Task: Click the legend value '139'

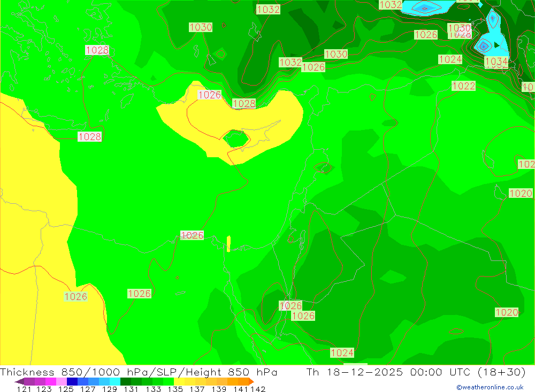Action: (219, 389)
